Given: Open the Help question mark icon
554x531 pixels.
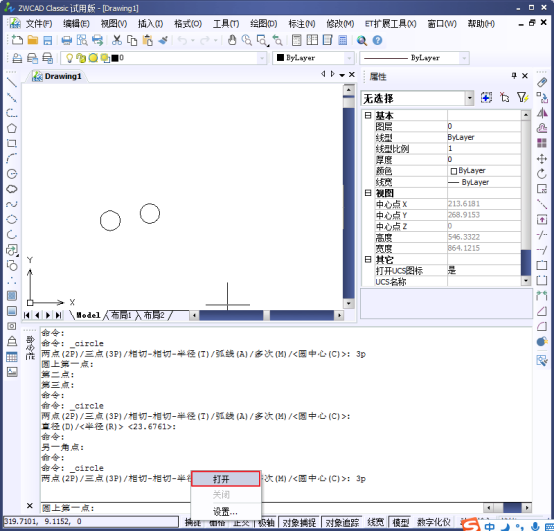Looking at the screenshot, I should [377, 41].
